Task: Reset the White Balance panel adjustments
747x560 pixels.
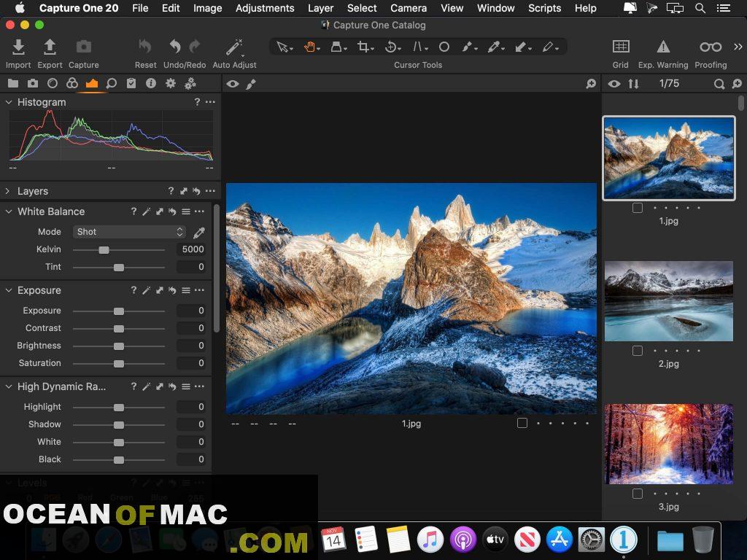Action: pos(172,212)
